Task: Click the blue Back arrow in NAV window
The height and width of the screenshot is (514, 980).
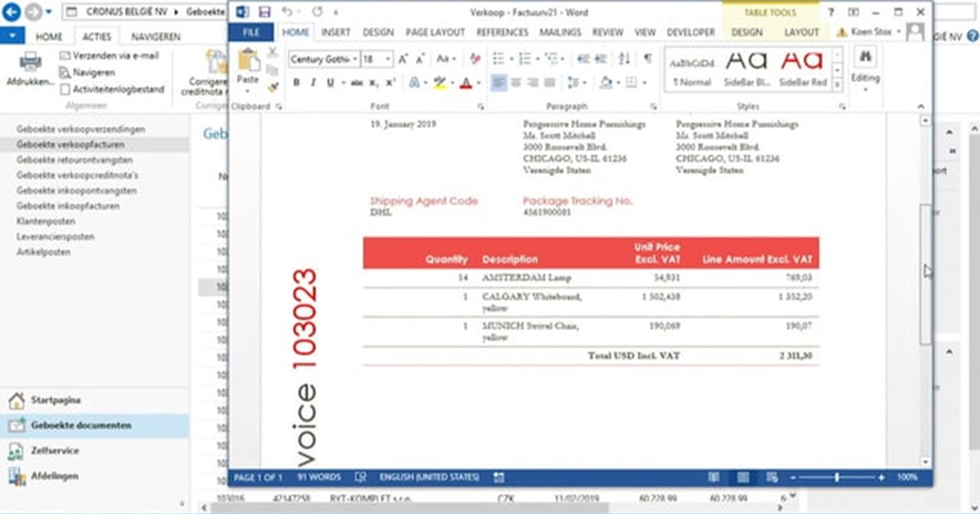Action: [12, 12]
